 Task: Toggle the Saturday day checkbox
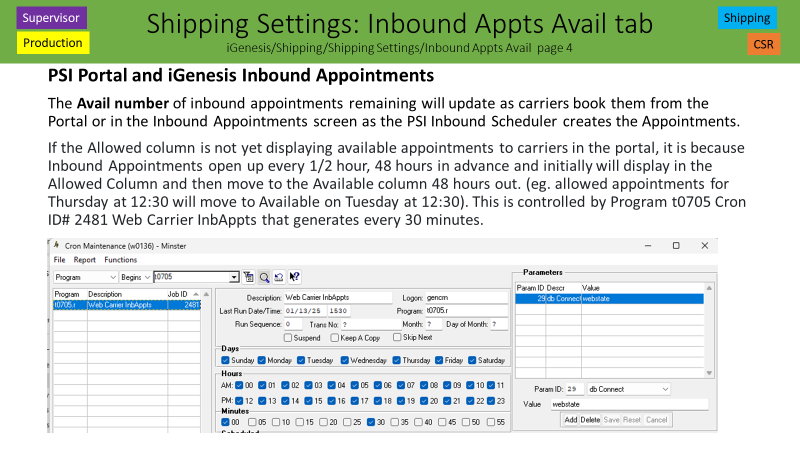pyautogui.click(x=472, y=360)
